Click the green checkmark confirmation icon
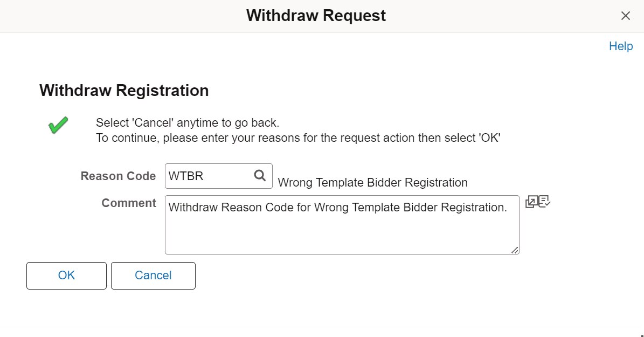Viewport: 644px width, 337px height. [x=58, y=124]
